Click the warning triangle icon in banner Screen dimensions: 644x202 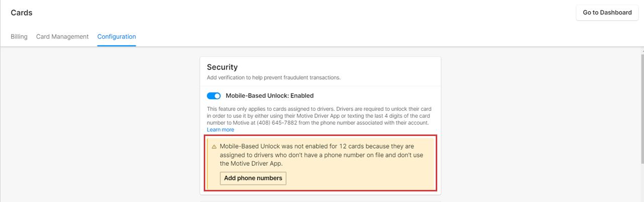(x=214, y=147)
